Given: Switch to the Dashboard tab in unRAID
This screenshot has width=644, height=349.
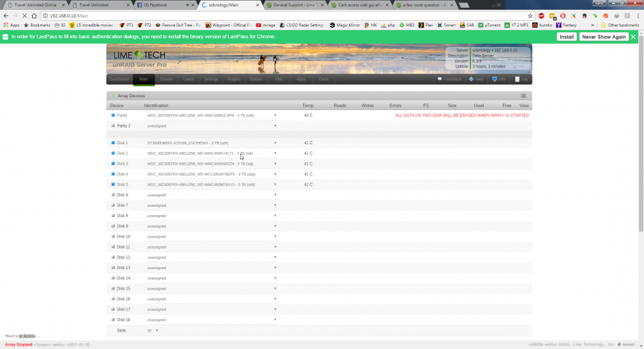Looking at the screenshot, I should click(x=119, y=79).
